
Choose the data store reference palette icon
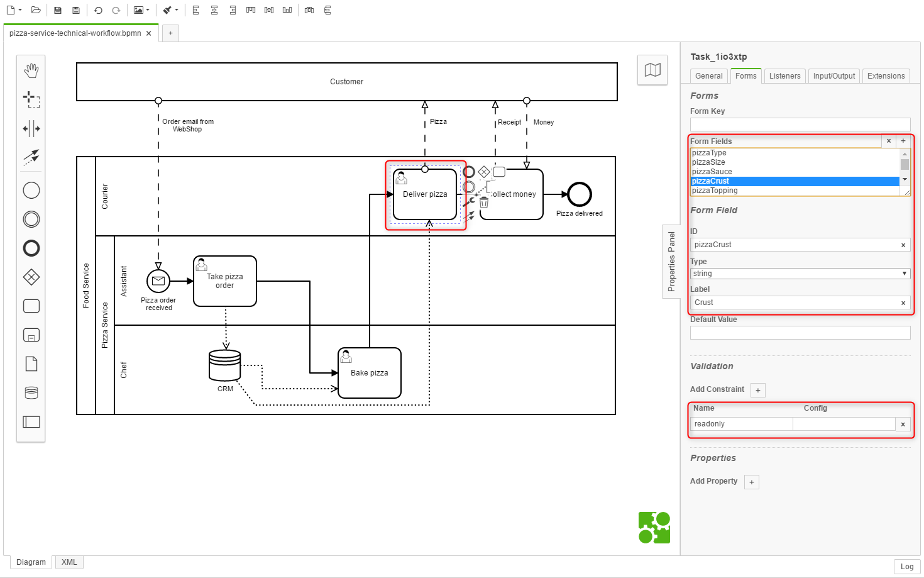(x=31, y=393)
